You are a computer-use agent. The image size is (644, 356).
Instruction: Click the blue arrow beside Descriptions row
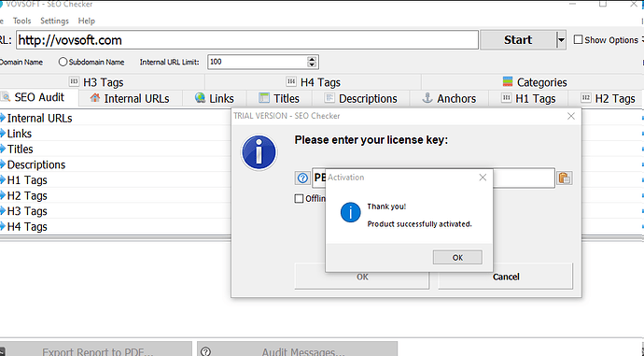pyautogui.click(x=3, y=164)
